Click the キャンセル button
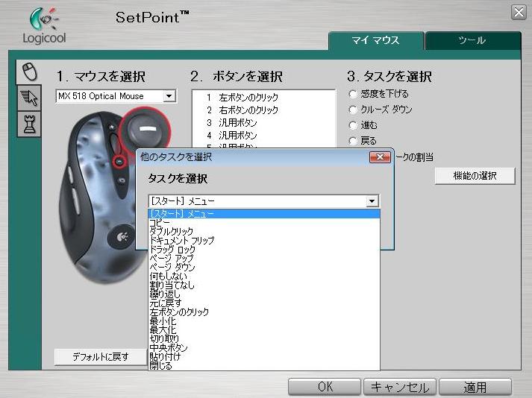532x398 pixels. point(400,387)
